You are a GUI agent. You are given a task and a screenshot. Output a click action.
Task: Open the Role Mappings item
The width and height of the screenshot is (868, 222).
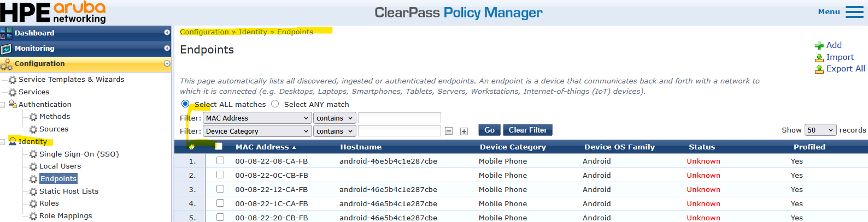tap(66, 216)
